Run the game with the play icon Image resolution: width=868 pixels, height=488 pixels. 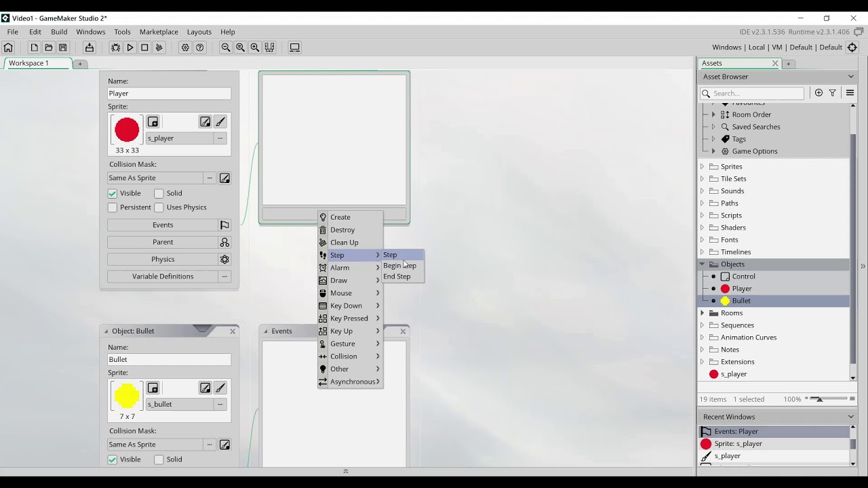(x=130, y=47)
